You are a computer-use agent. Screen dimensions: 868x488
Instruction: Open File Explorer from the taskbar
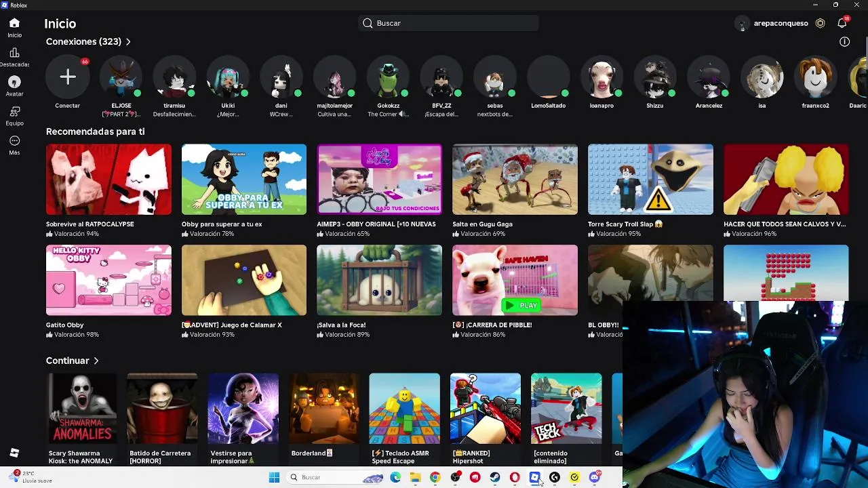tap(415, 478)
